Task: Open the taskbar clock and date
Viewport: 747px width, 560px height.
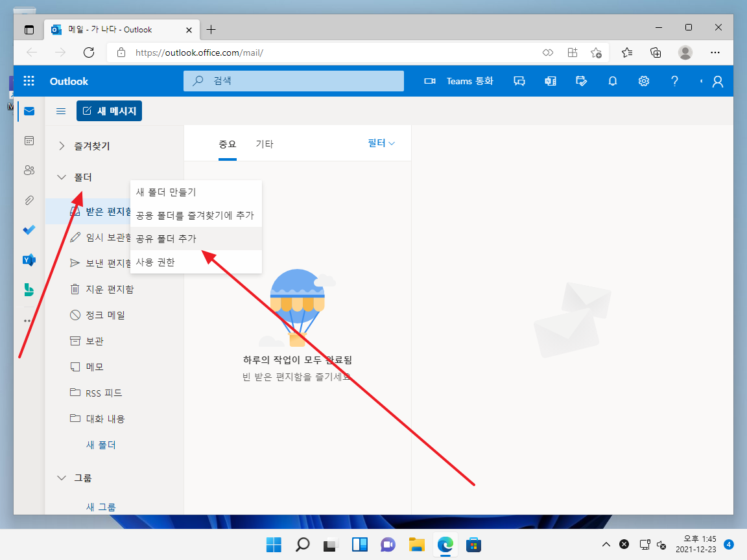Action: (696, 544)
